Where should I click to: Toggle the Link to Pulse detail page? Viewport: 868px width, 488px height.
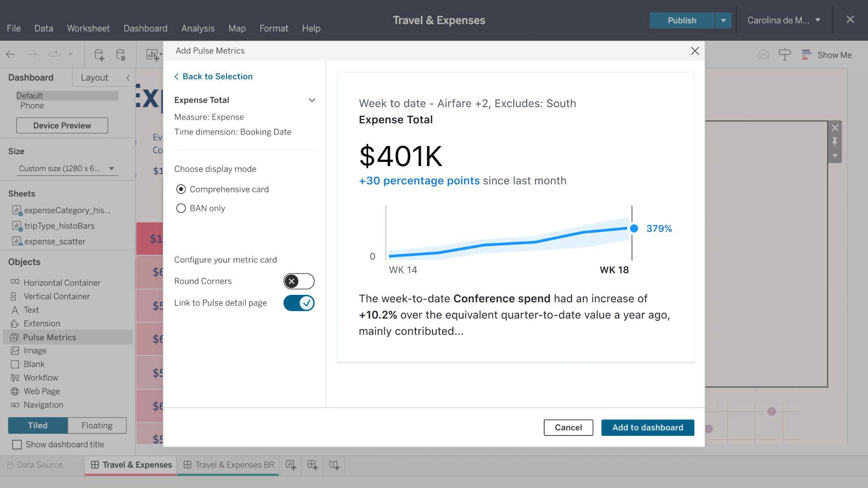coord(299,303)
